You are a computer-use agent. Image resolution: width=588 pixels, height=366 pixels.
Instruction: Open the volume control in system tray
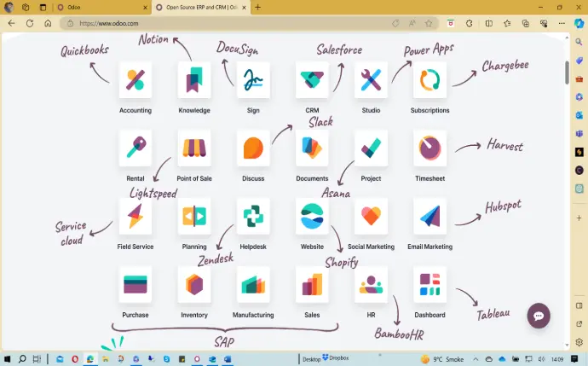point(541,359)
